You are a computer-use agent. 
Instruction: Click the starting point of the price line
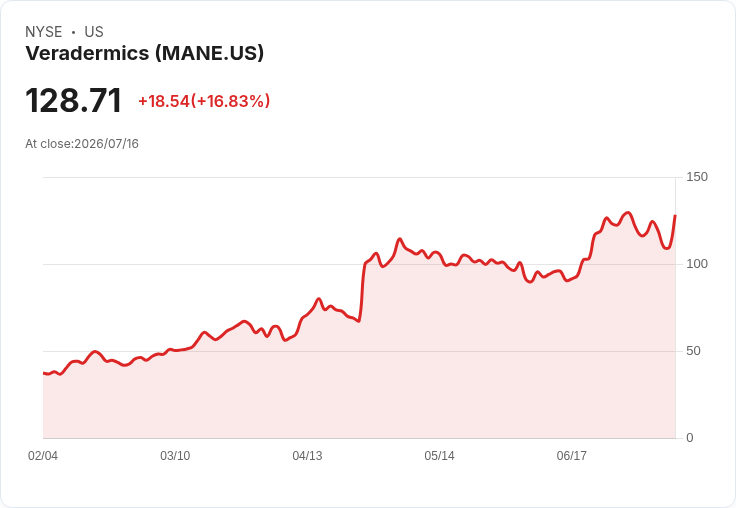[44, 373]
